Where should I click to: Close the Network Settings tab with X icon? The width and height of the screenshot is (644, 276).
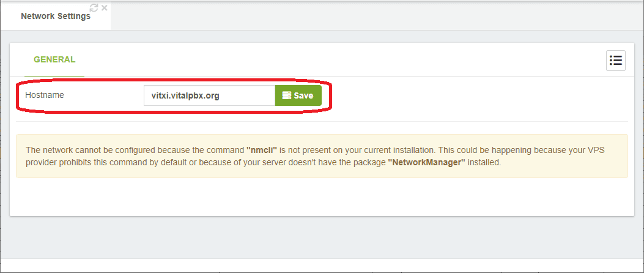click(x=105, y=7)
